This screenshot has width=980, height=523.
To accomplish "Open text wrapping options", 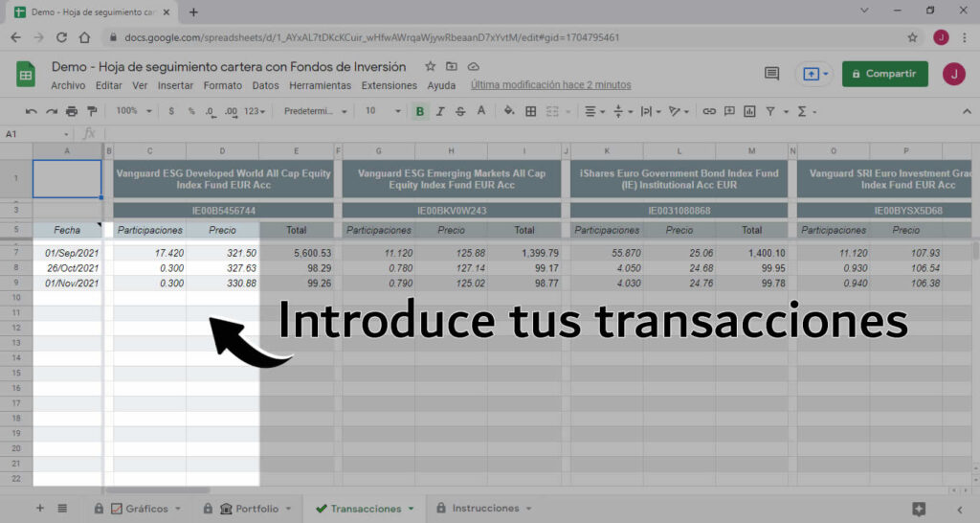I will [x=651, y=111].
